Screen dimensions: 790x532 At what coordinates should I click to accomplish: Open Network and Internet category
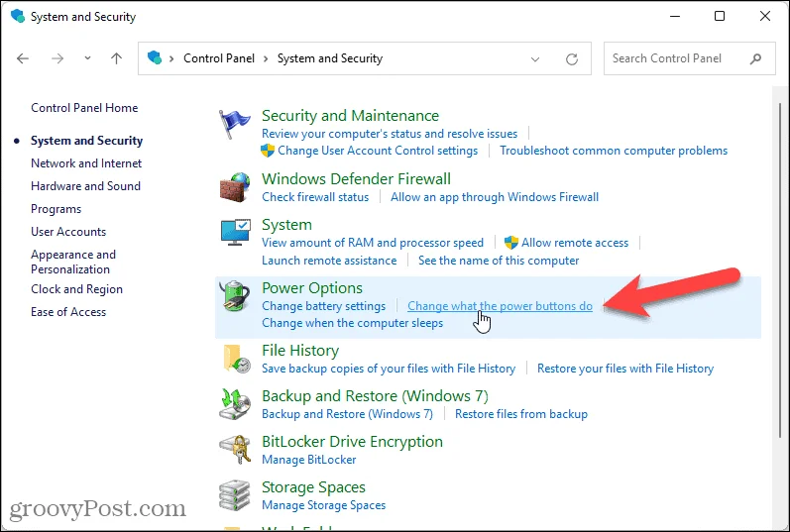86,163
